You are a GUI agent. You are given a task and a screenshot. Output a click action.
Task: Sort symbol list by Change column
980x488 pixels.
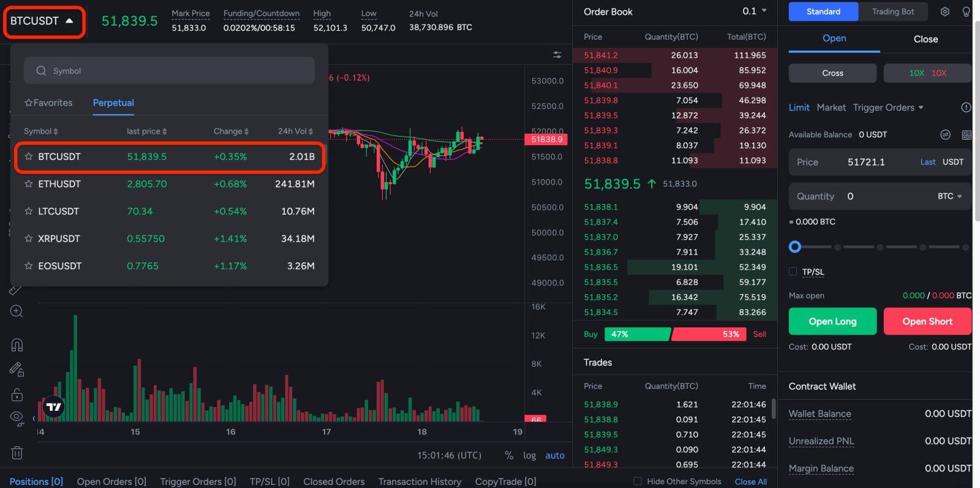(231, 131)
